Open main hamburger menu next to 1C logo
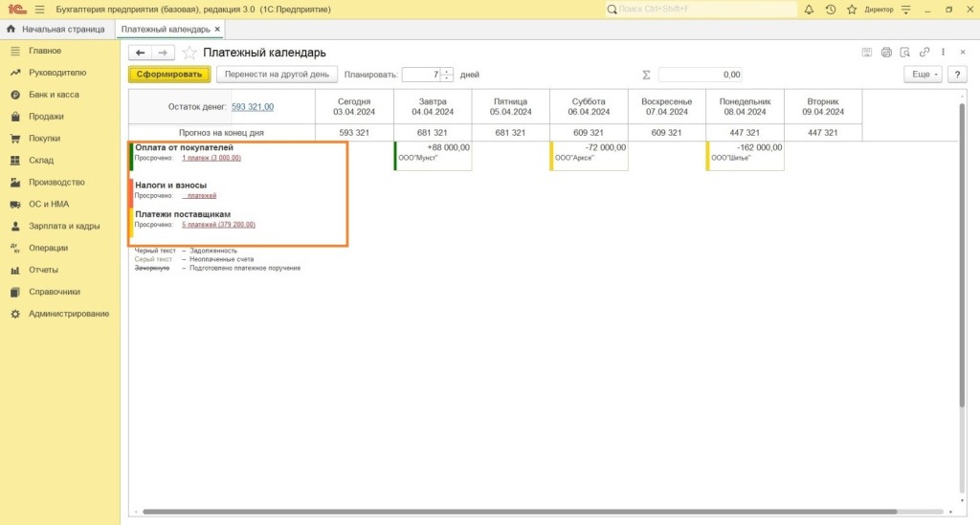The height and width of the screenshot is (525, 980). (39, 10)
